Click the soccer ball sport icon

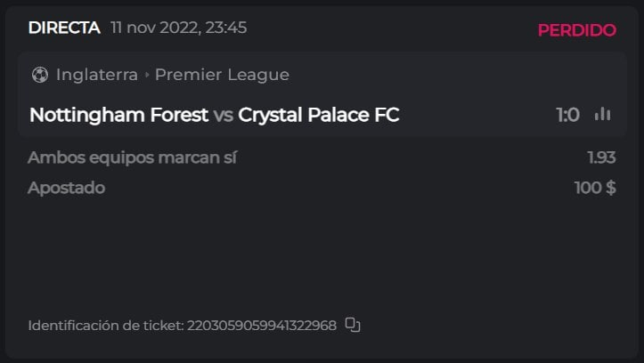click(x=39, y=75)
